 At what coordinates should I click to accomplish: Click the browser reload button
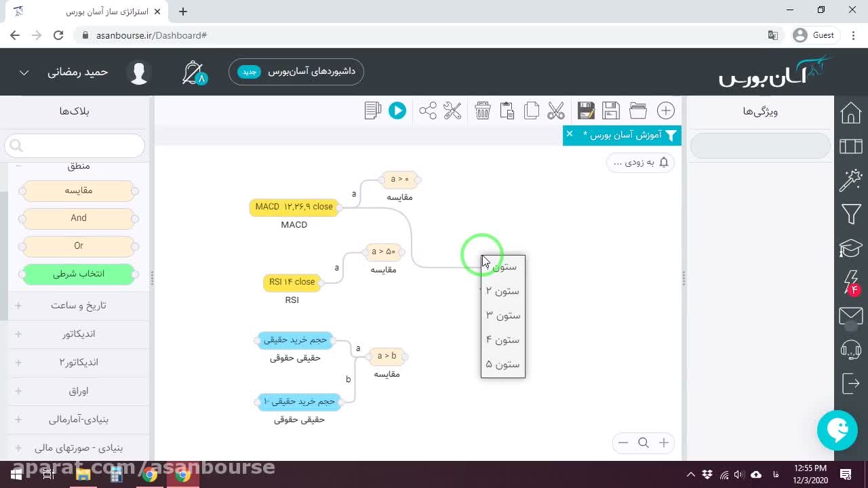click(x=58, y=35)
